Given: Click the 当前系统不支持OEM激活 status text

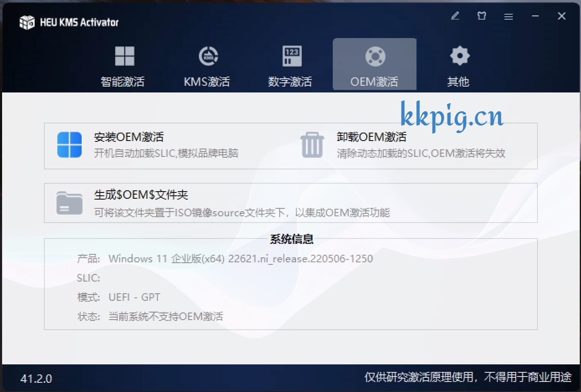Looking at the screenshot, I should (166, 316).
